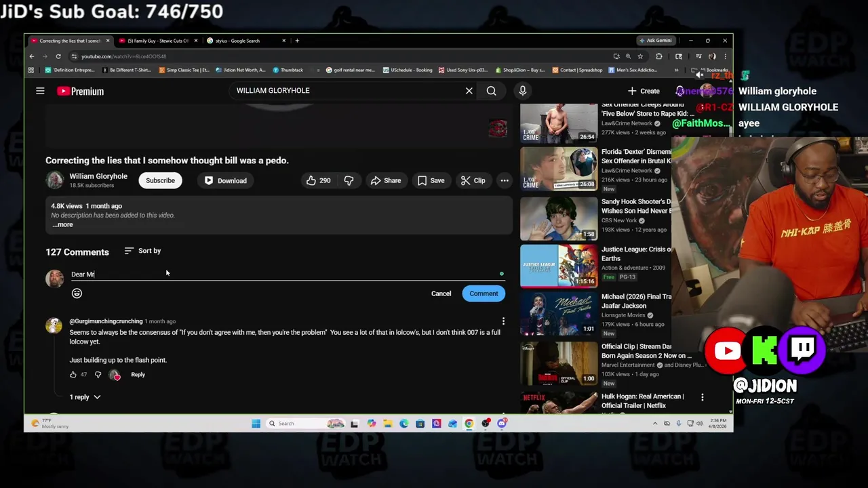Open William Gloryhole channel avatar
The height and width of the screenshot is (488, 868).
(54, 180)
